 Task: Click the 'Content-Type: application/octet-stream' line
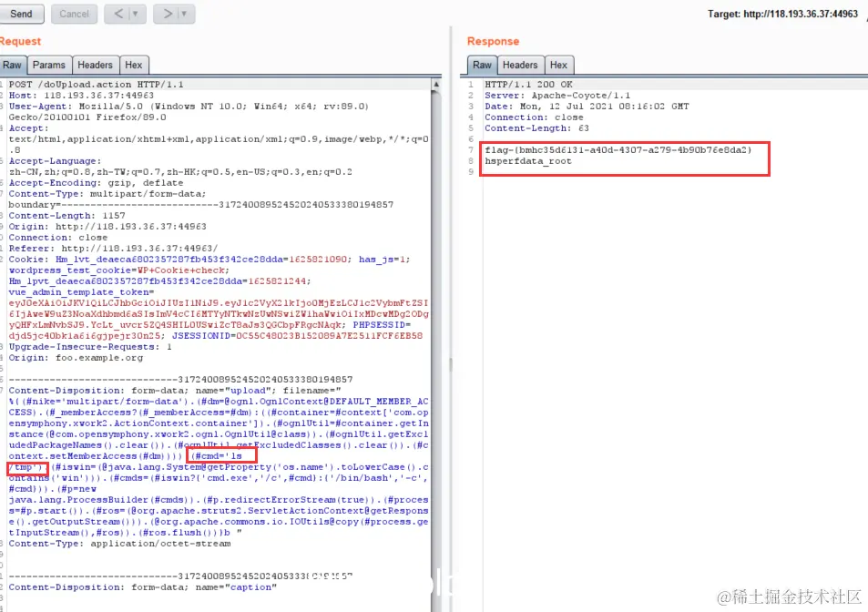tap(119, 544)
